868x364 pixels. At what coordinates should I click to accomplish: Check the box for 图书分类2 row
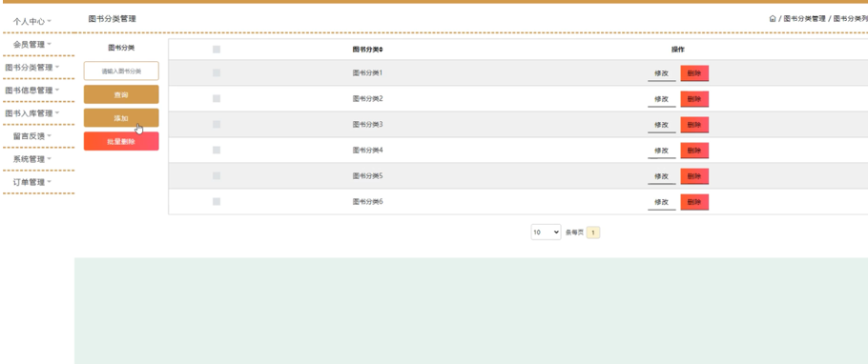click(x=217, y=98)
